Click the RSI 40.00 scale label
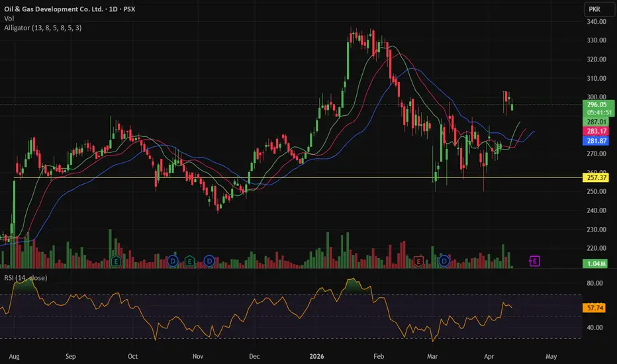 pyautogui.click(x=594, y=328)
